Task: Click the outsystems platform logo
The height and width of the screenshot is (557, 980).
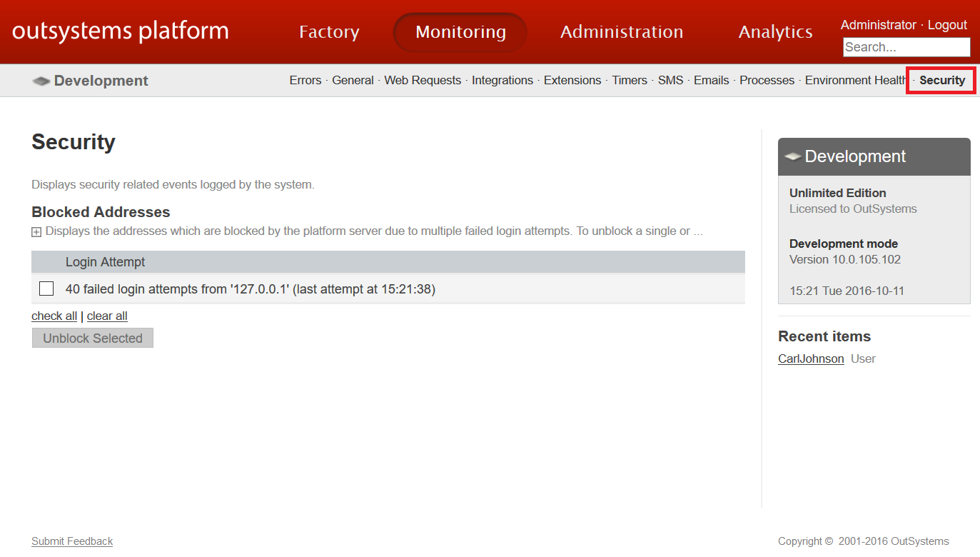Action: [120, 31]
